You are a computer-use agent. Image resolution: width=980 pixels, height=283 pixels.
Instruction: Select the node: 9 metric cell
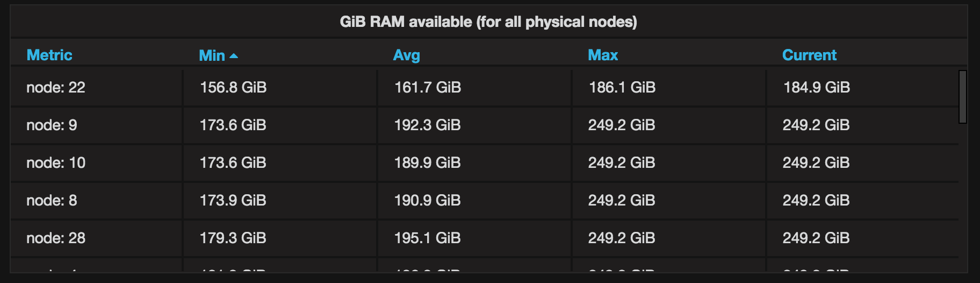(x=52, y=125)
